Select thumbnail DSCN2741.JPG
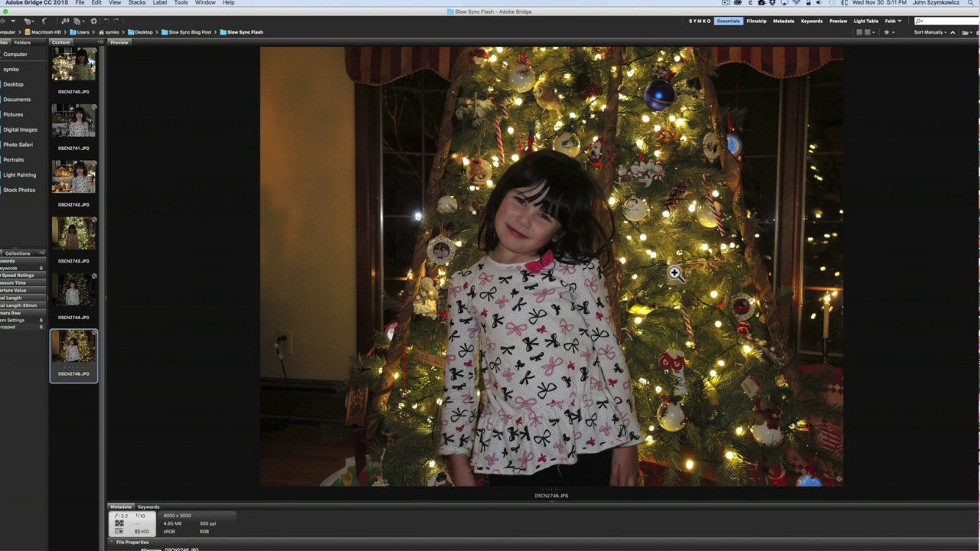The width and height of the screenshot is (980, 551). (x=73, y=121)
